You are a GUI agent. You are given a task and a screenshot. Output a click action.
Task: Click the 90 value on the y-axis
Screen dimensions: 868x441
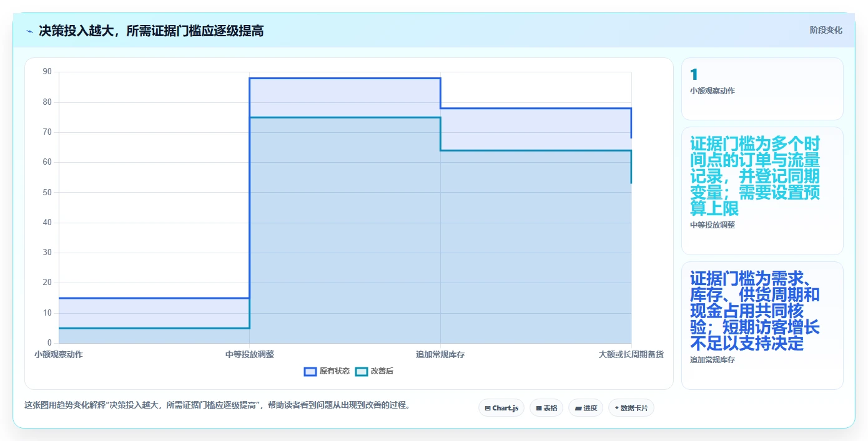[47, 72]
